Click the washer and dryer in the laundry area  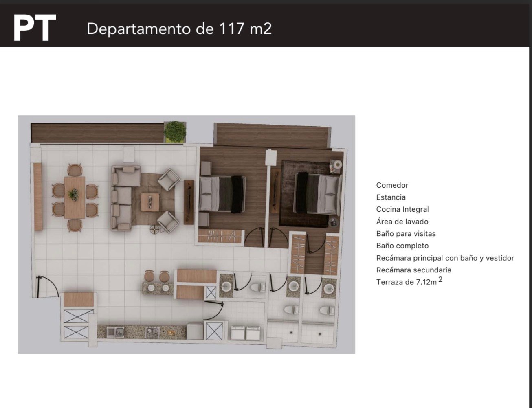pos(245,333)
